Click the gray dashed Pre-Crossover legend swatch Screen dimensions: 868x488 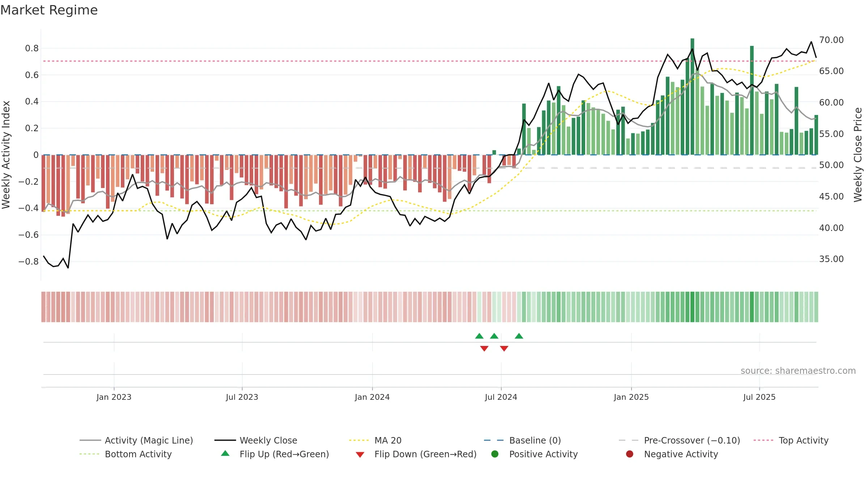coord(629,440)
